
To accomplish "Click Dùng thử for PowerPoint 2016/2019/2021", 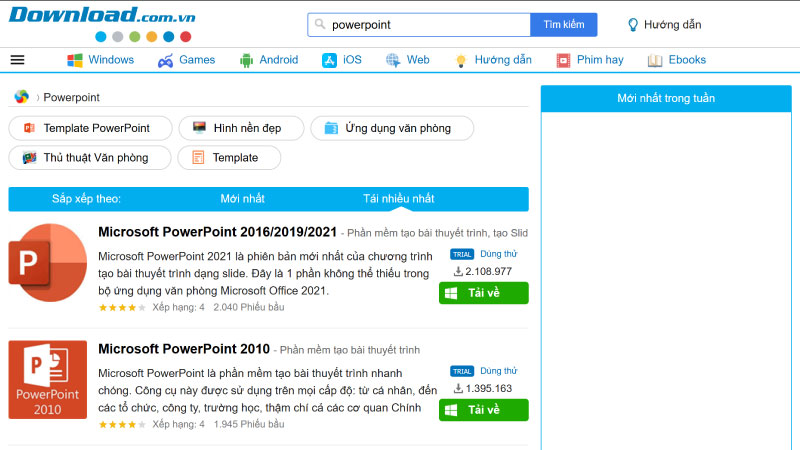I will (498, 254).
